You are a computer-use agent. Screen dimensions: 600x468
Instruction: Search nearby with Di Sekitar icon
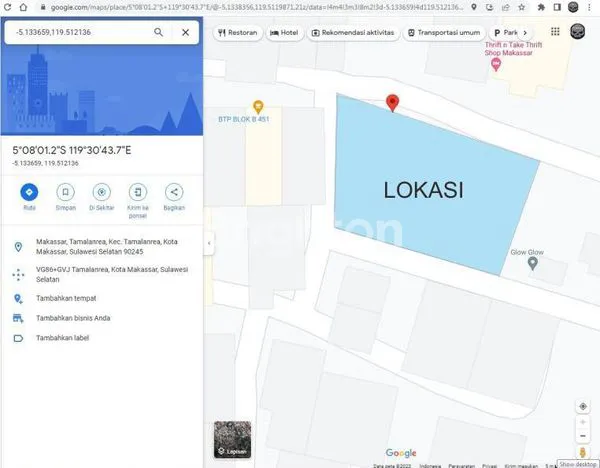[102, 192]
